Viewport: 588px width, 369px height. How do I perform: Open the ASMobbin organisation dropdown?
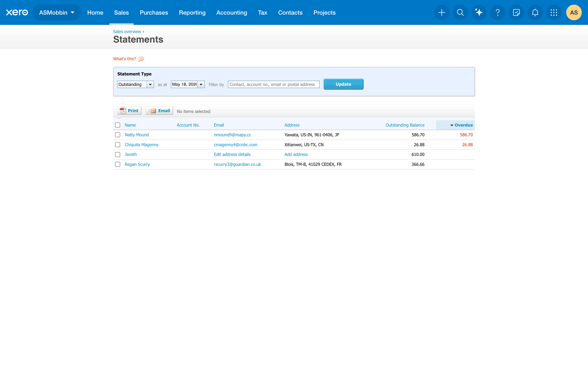57,13
